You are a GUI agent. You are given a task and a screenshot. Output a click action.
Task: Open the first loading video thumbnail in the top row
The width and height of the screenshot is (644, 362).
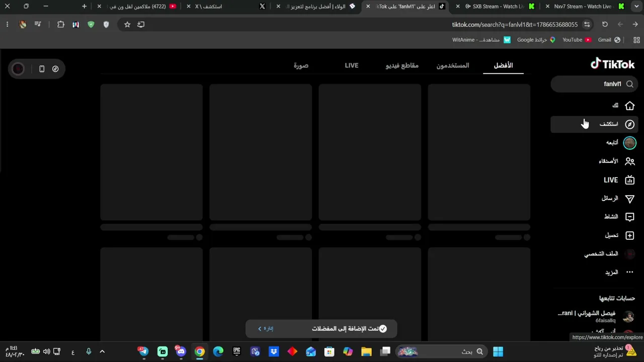(x=479, y=152)
